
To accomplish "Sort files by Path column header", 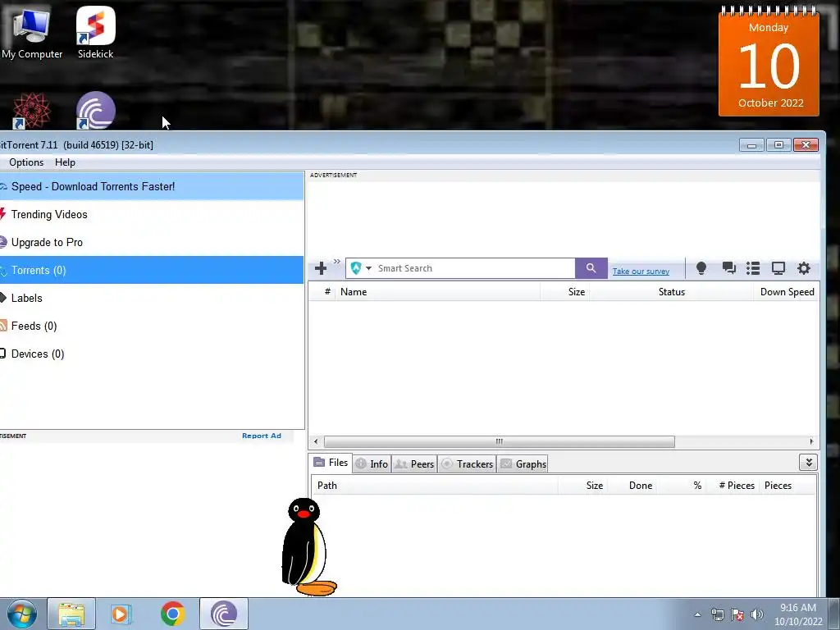I will (435, 486).
